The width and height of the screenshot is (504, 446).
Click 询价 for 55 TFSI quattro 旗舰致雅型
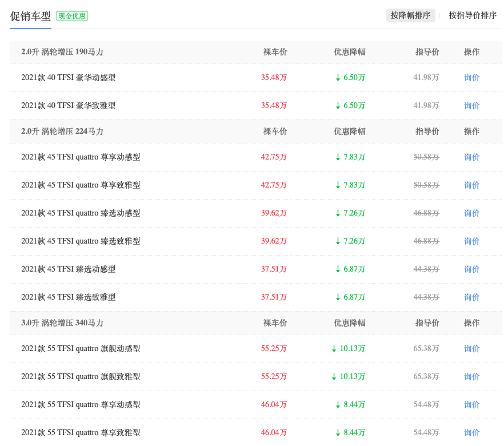(x=471, y=377)
